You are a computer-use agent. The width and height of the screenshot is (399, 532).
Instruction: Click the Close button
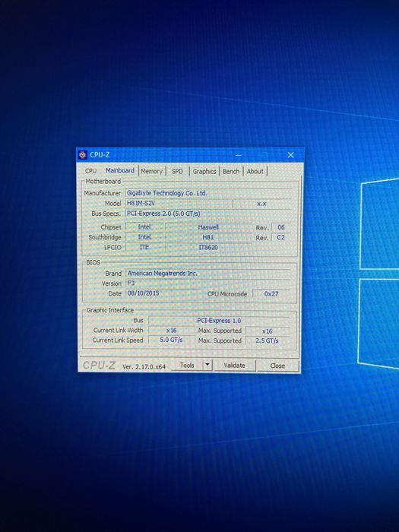(x=277, y=366)
